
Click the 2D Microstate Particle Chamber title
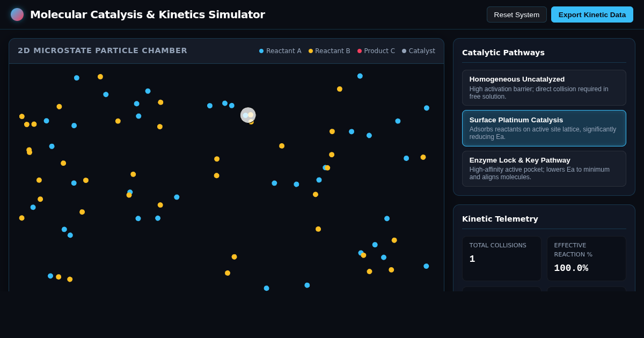point(103,50)
